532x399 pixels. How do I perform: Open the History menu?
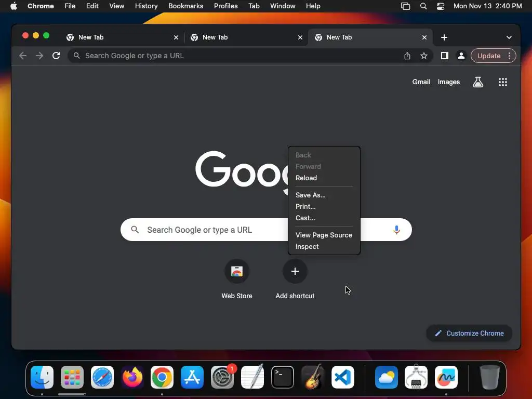(x=146, y=6)
